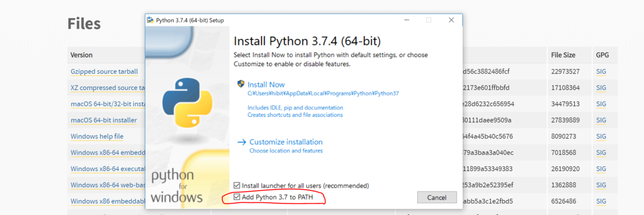The image size is (644, 215).
Task: Open Windows x86 embeddable zip link
Action: tap(108, 201)
